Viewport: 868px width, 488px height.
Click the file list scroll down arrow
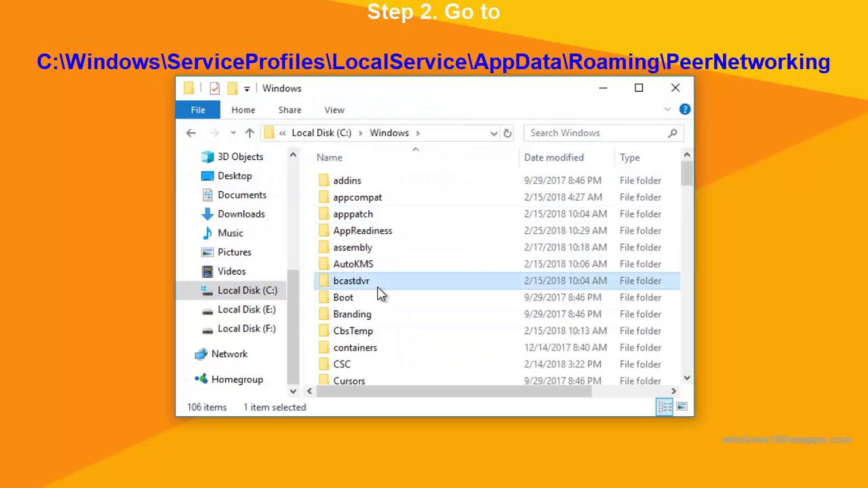pyautogui.click(x=687, y=378)
